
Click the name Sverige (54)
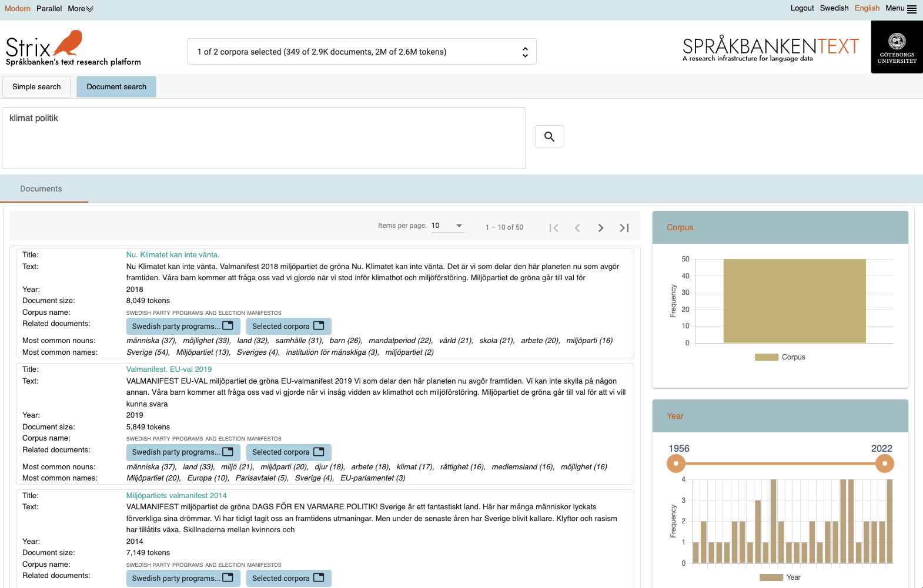tap(148, 352)
